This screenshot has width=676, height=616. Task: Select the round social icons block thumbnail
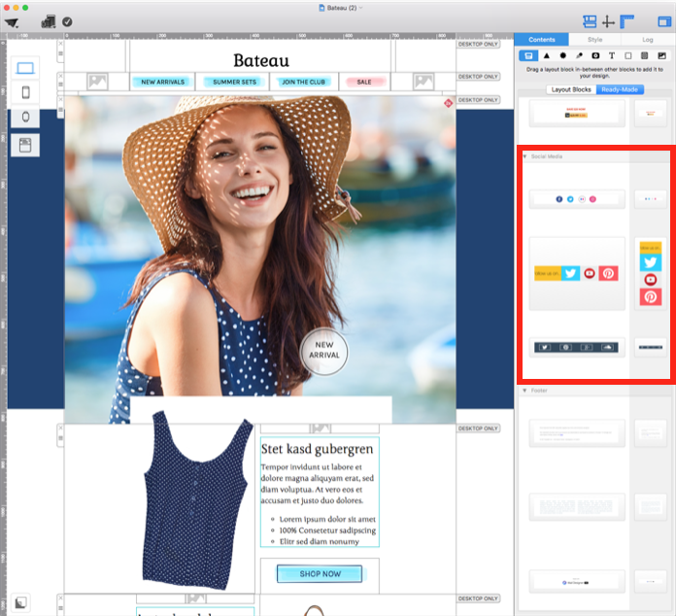click(577, 199)
